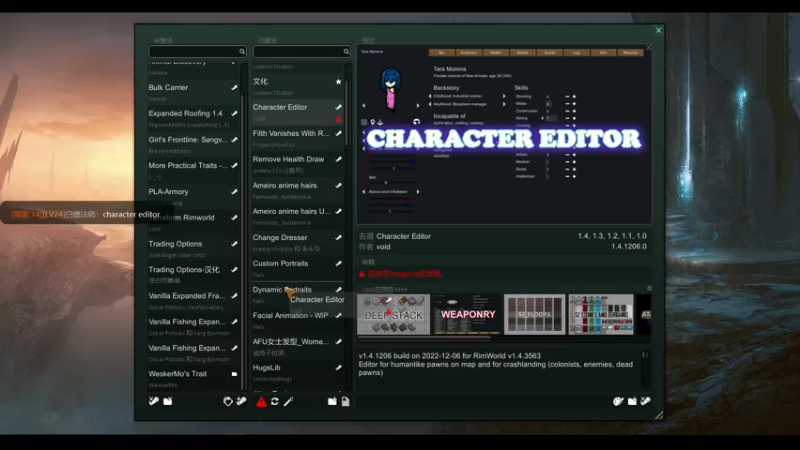
Task: Click the source icon on the Trading Options-汉化 row
Action: click(234, 270)
